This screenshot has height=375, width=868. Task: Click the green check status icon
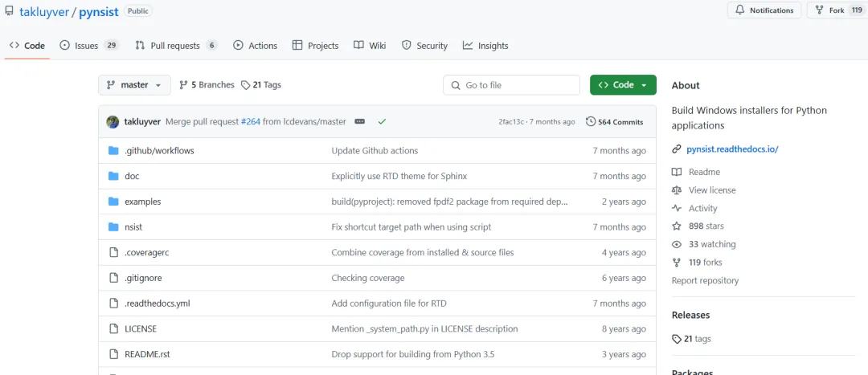point(382,121)
